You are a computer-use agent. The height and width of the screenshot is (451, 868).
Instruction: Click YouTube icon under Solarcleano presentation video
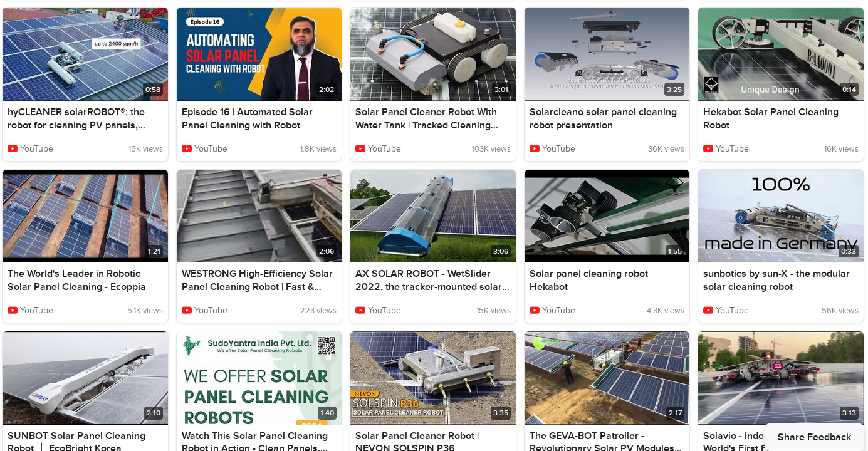point(535,149)
